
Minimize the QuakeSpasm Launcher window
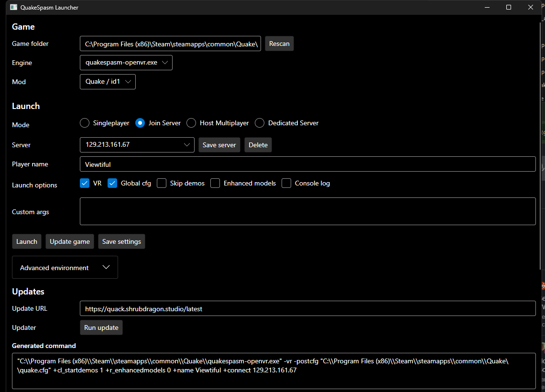point(487,7)
